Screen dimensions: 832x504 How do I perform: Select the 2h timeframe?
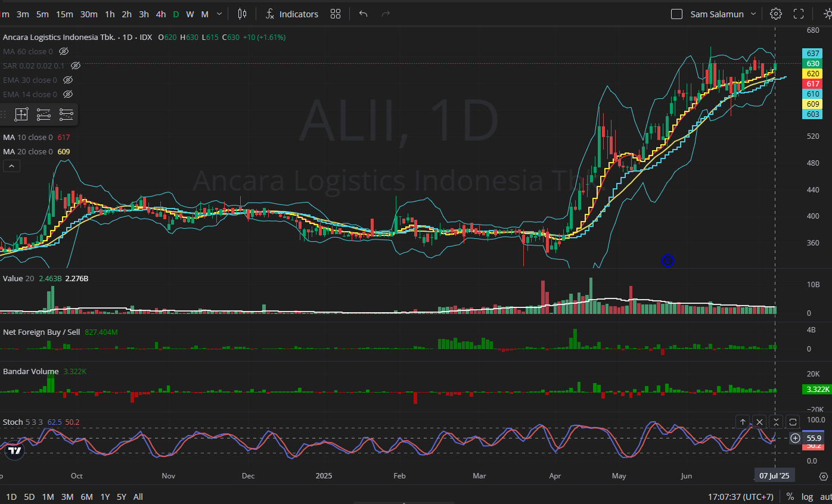[126, 14]
